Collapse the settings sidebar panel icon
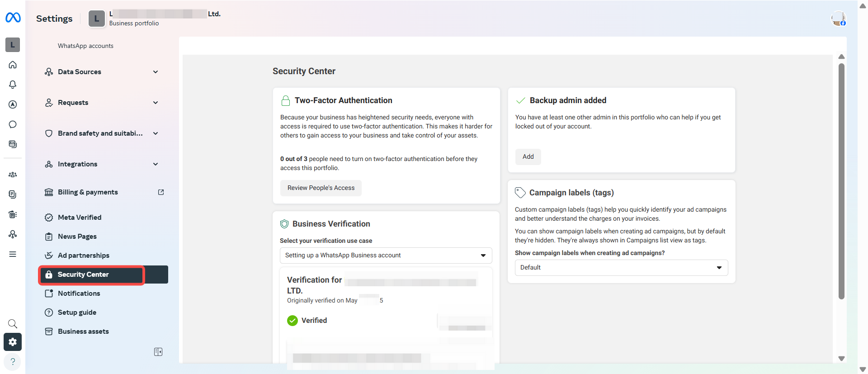This screenshot has height=374, width=868. pos(158,352)
